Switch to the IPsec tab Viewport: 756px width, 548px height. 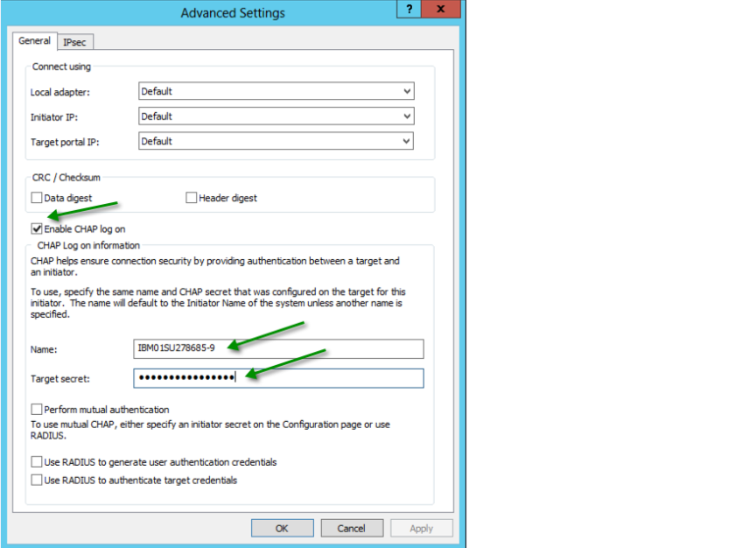click(74, 42)
